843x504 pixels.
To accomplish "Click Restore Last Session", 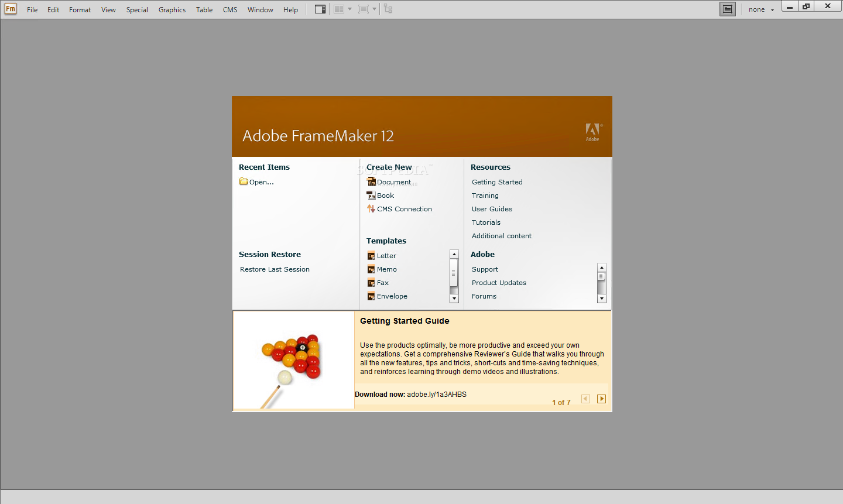I will click(275, 269).
